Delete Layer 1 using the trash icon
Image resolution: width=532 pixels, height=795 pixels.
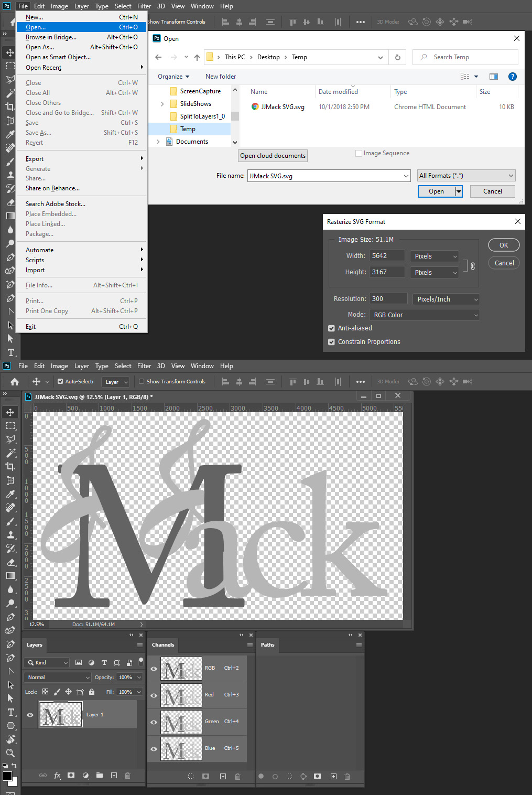coord(127,776)
